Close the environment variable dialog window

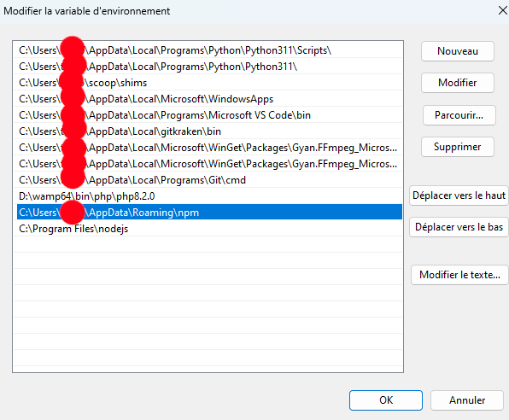502,11
